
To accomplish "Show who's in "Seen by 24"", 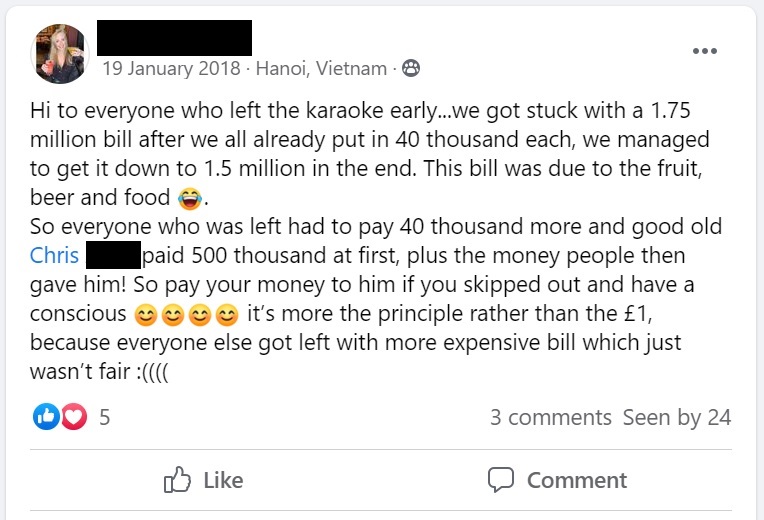I will coord(677,417).
